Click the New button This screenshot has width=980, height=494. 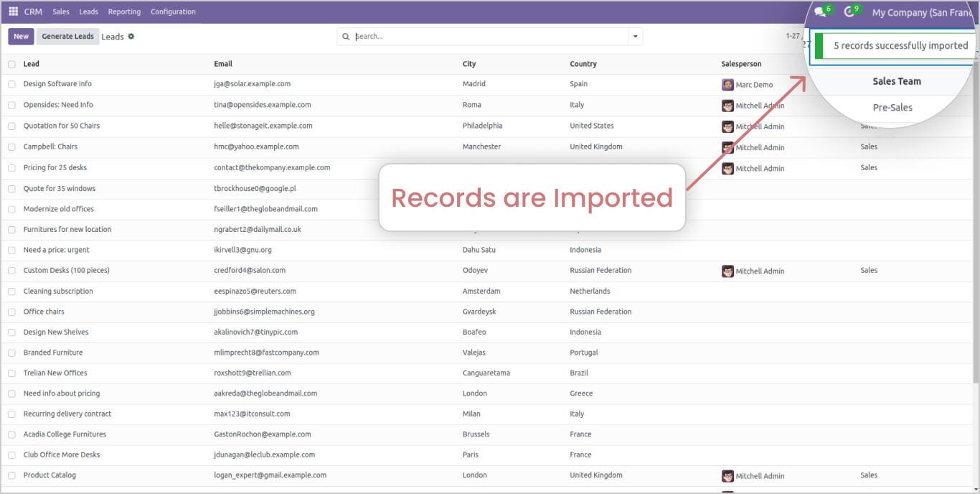pos(20,36)
